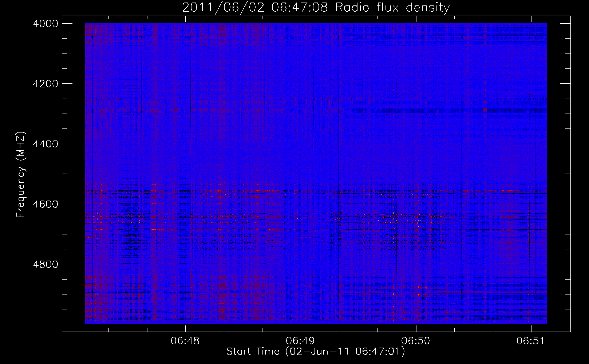Click the "Frequency (MHZ)" axis label

pos(21,175)
